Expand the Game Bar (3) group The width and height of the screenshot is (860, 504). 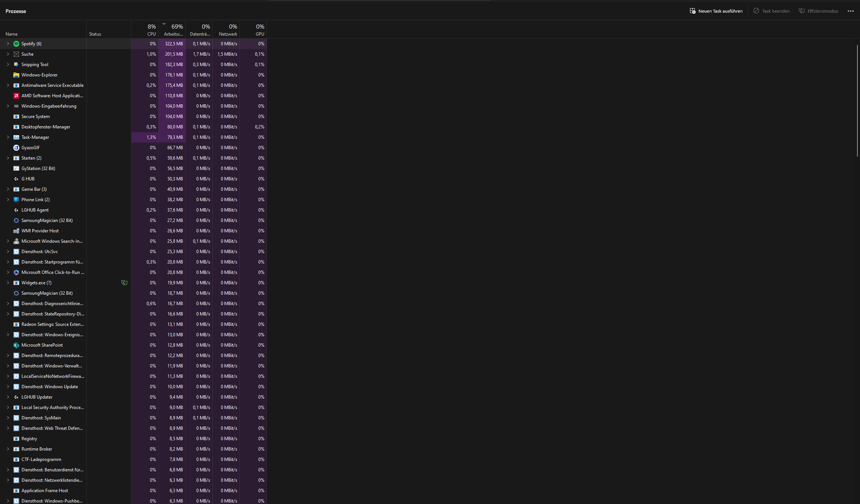click(x=8, y=189)
